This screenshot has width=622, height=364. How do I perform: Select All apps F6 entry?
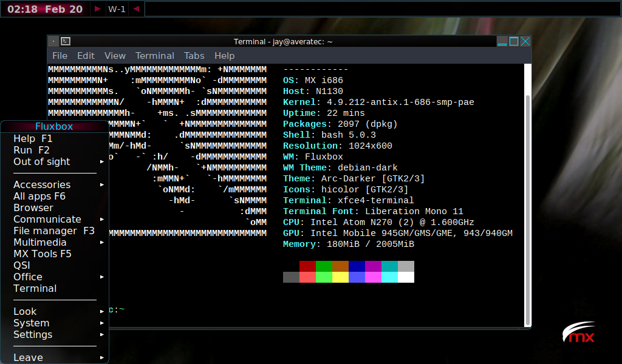(55, 196)
